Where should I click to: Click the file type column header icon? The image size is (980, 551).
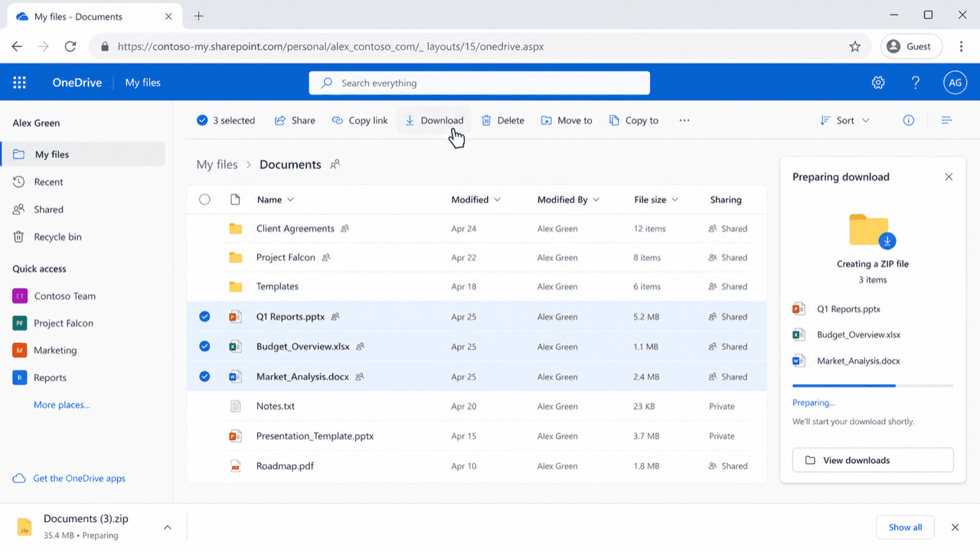[x=235, y=200]
